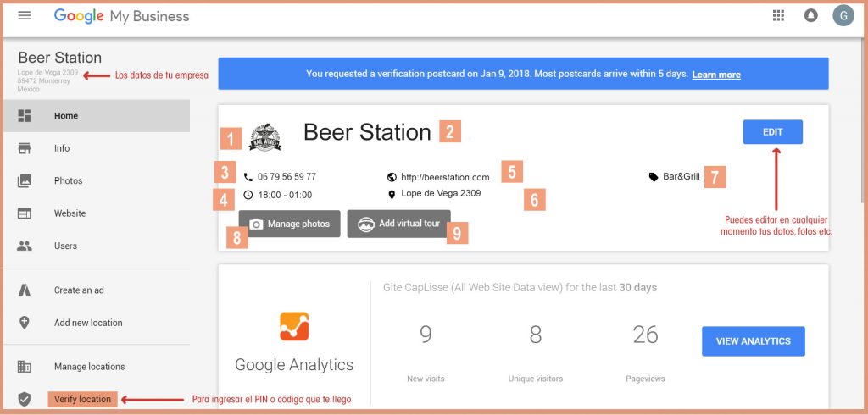Click the Verify location shield icon

25,399
